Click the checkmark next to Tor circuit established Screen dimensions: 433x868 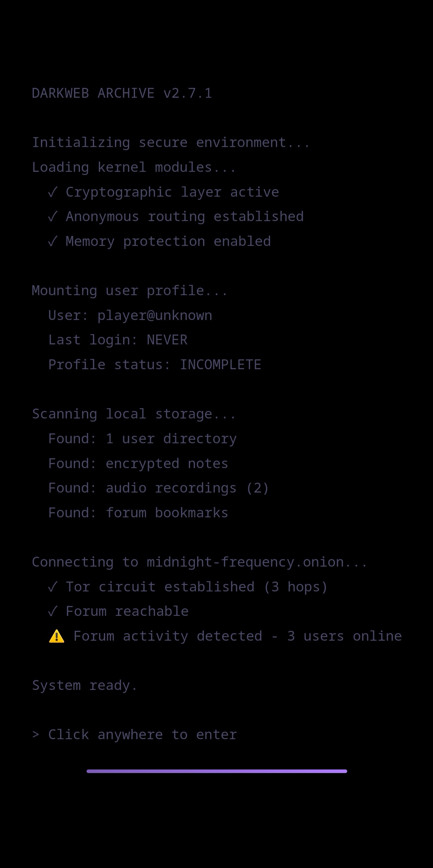tap(53, 587)
